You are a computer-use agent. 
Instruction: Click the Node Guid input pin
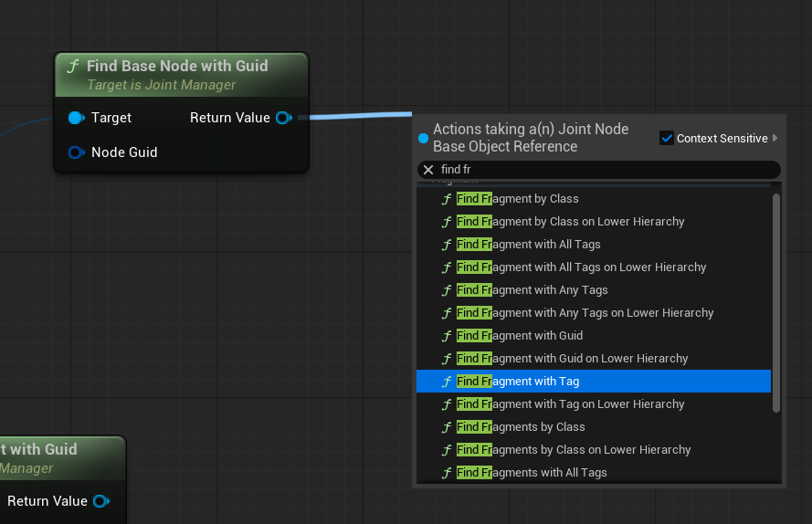(x=76, y=152)
